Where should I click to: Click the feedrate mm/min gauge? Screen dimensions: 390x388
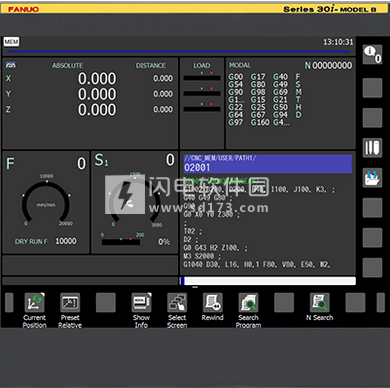click(x=46, y=203)
